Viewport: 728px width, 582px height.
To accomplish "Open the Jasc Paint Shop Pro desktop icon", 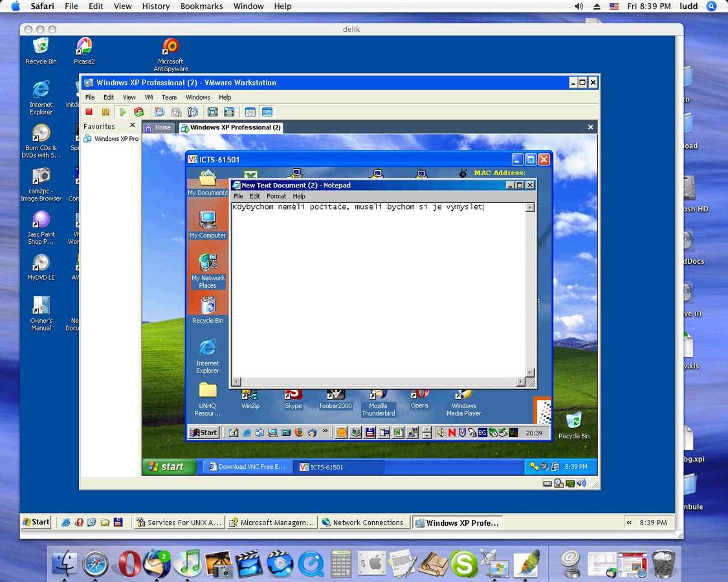I will 41,228.
